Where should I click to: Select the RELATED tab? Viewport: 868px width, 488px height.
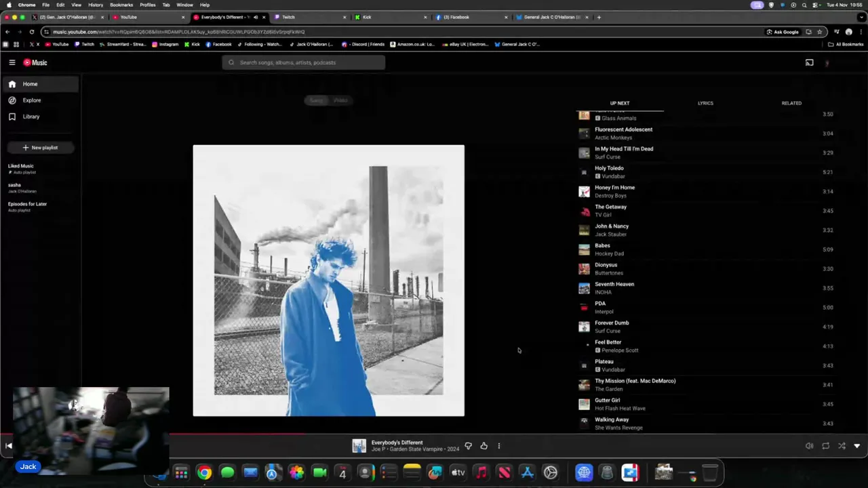click(791, 103)
